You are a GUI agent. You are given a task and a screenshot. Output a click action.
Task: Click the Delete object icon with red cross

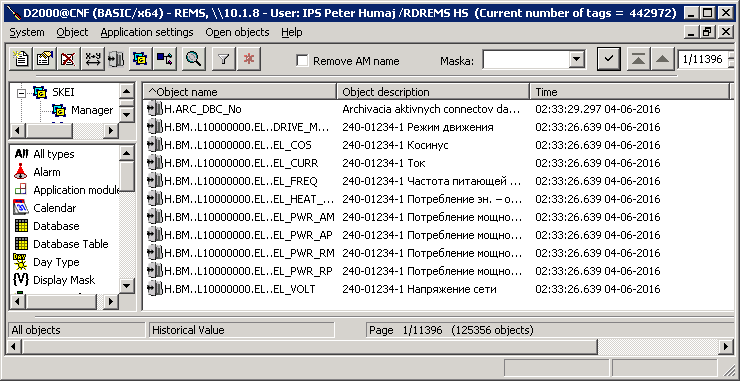click(x=69, y=59)
